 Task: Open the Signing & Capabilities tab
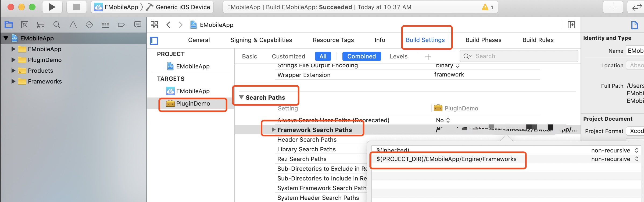261,40
